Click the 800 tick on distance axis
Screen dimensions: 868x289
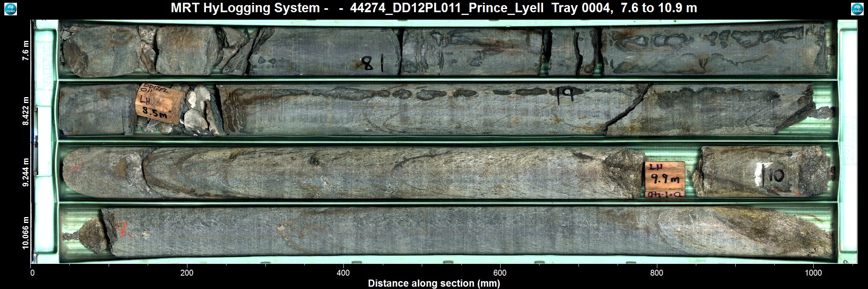(657, 273)
